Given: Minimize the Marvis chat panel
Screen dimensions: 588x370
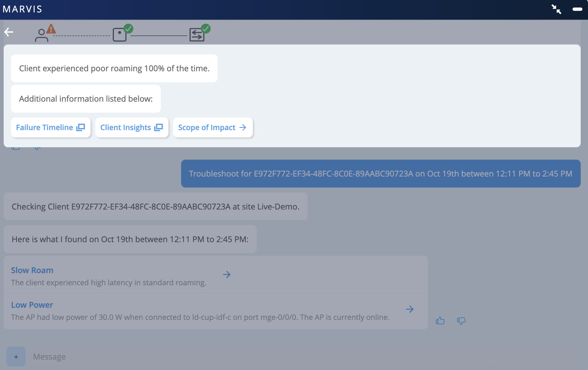Looking at the screenshot, I should point(577,9).
